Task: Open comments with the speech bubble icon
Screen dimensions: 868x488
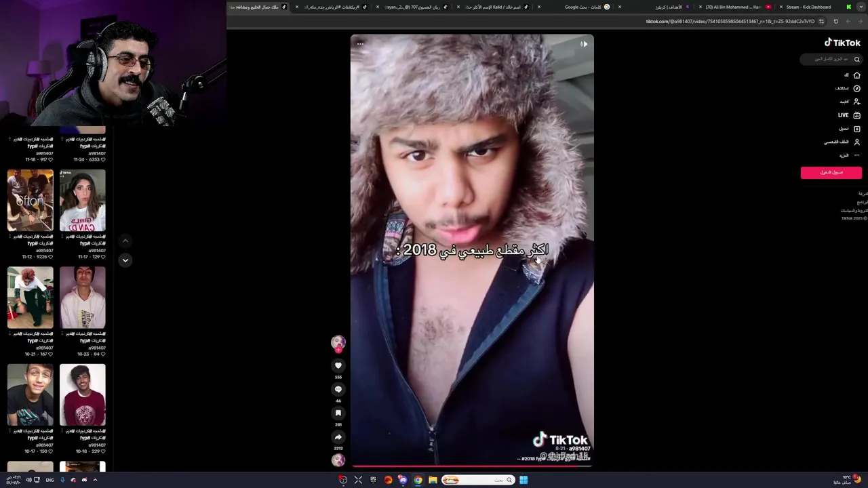Action: click(338, 389)
